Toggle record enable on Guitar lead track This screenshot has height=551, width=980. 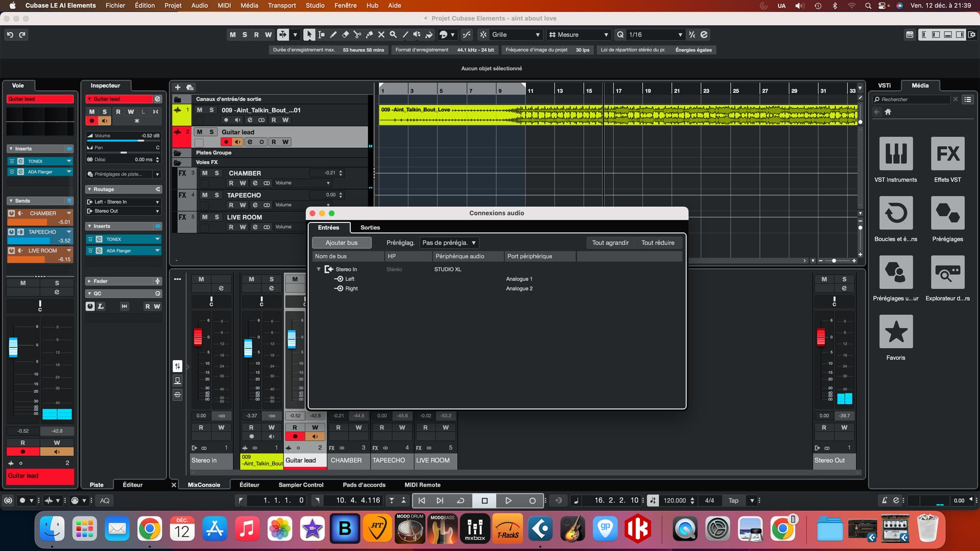click(226, 142)
